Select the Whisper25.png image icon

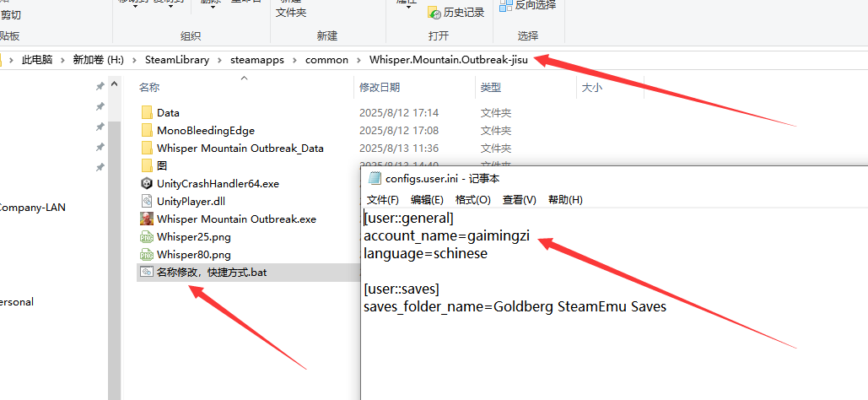click(x=147, y=237)
